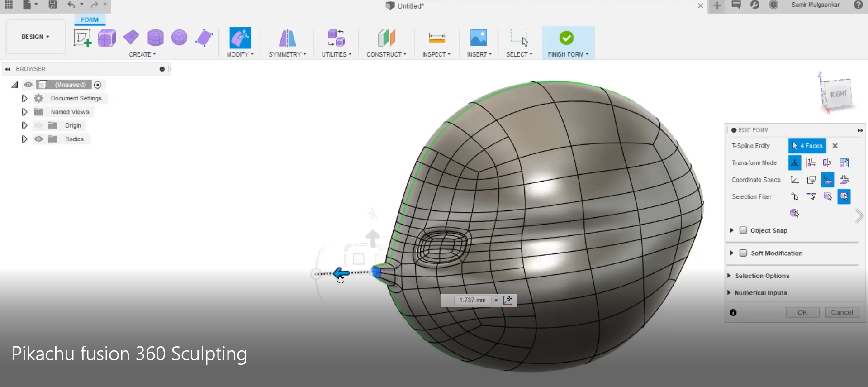Clear the T-Spline Entity selection

coord(835,146)
